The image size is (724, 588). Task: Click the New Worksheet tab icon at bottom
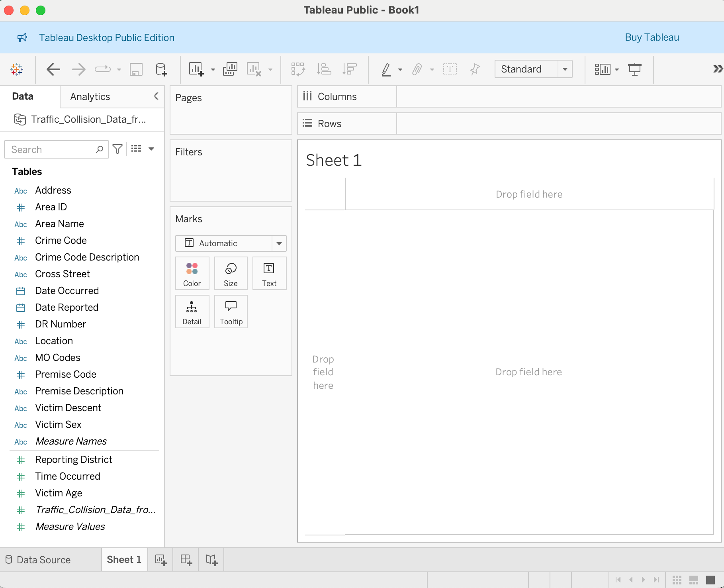161,560
